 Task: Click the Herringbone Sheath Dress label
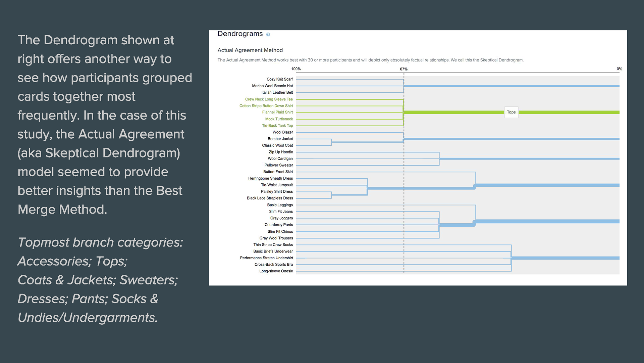[270, 178]
